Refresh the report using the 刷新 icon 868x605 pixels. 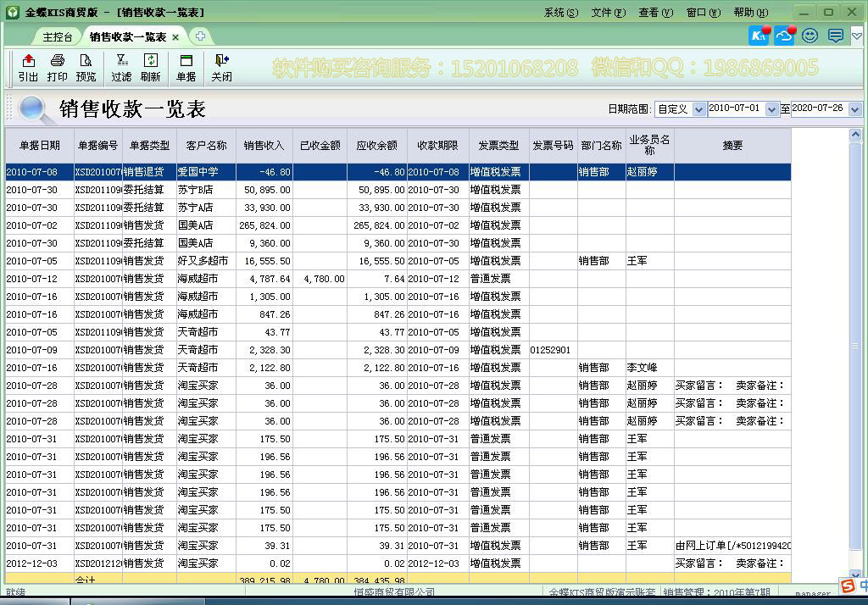tap(153, 68)
